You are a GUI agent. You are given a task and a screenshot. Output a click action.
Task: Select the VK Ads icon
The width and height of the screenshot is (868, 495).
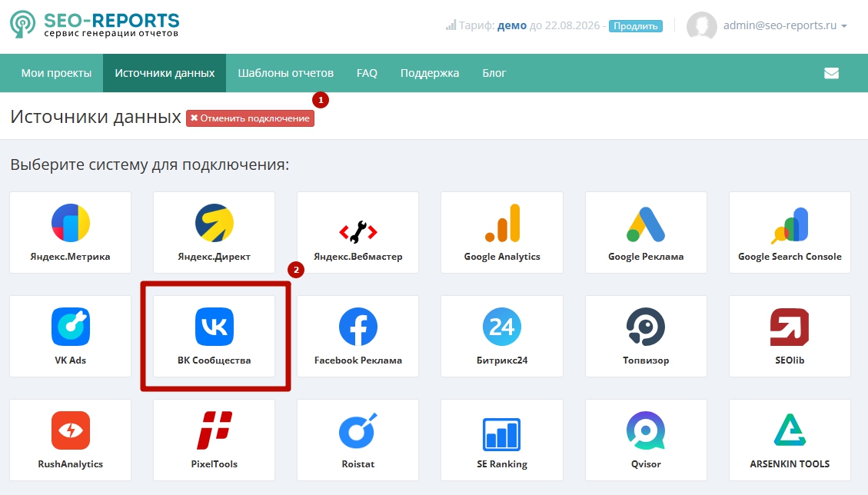click(x=70, y=327)
